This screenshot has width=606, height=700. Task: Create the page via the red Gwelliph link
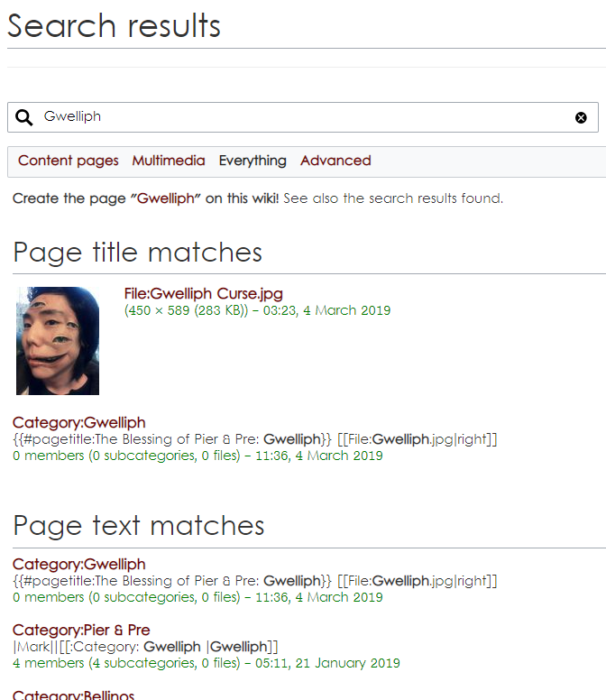click(166, 198)
